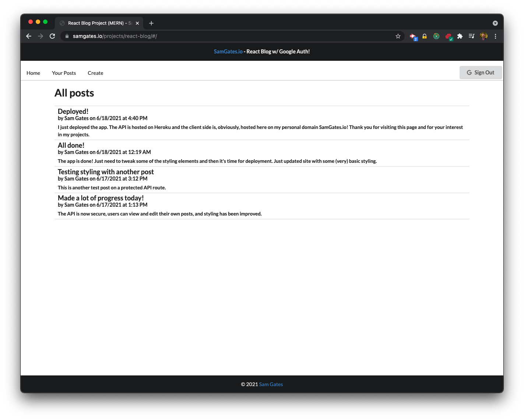Open the extension with blue 2 badge
The image size is (524, 420).
(413, 36)
